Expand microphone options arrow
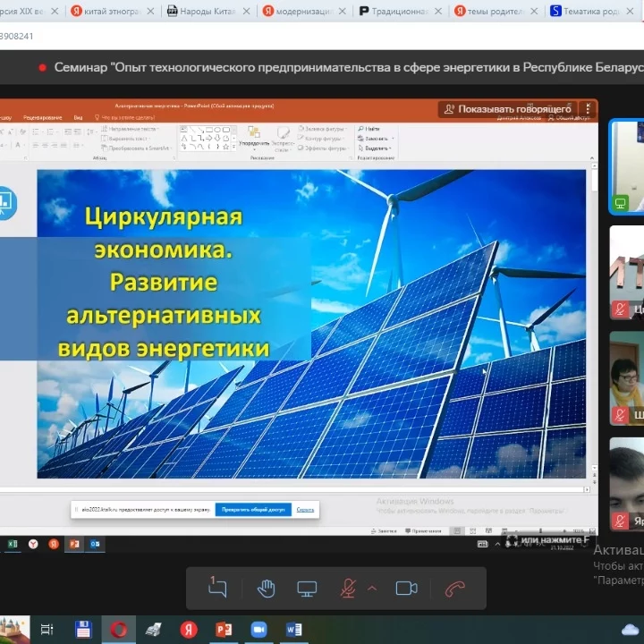Screen dimensions: 644x644 [372, 588]
